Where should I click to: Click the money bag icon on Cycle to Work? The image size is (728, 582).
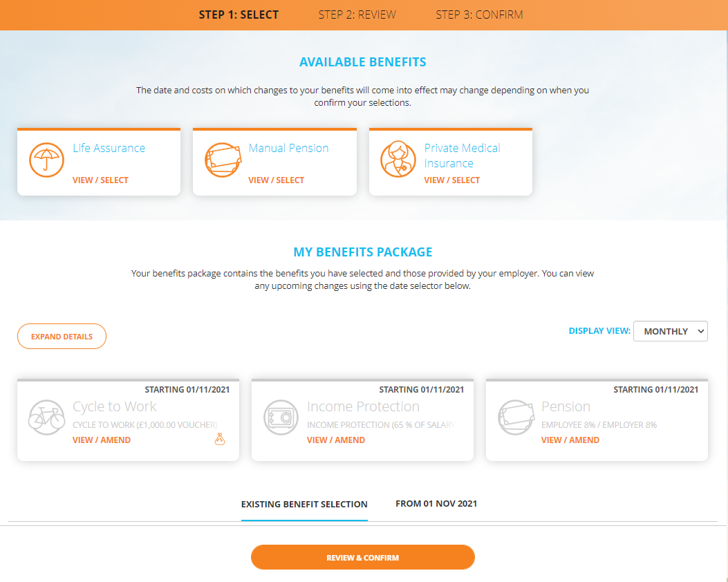tap(220, 439)
